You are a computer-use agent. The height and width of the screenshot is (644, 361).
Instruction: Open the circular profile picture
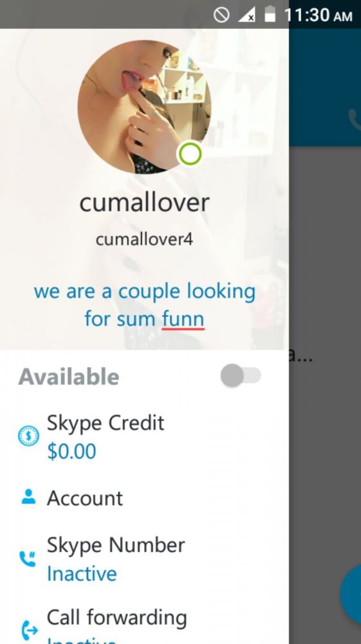(144, 107)
